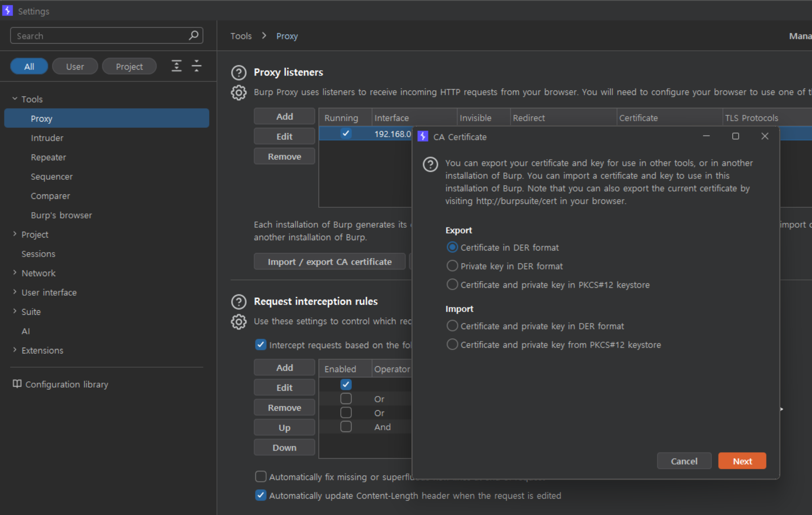Toggle automatically update Content-Length header
Image resolution: width=812 pixels, height=515 pixels.
coord(261,495)
